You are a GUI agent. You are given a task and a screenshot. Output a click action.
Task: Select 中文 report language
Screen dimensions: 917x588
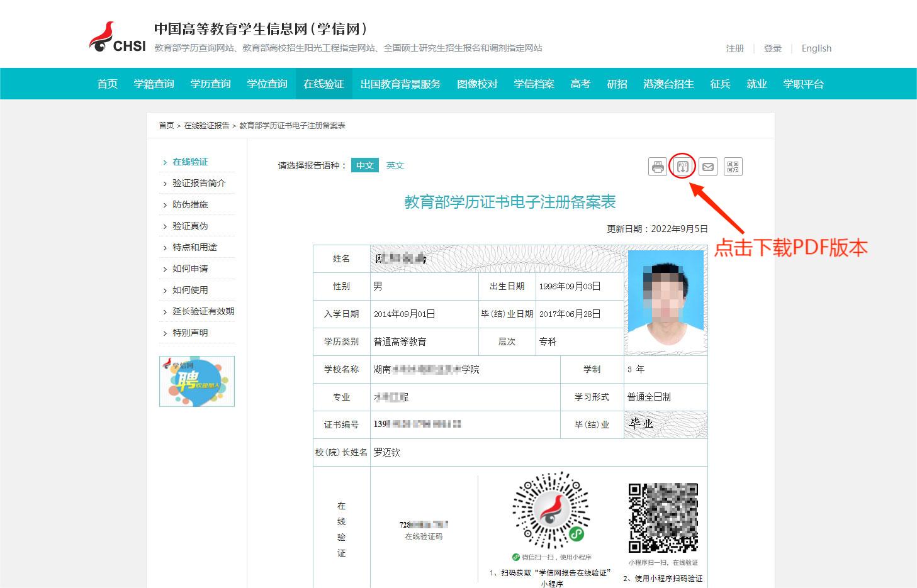point(365,165)
